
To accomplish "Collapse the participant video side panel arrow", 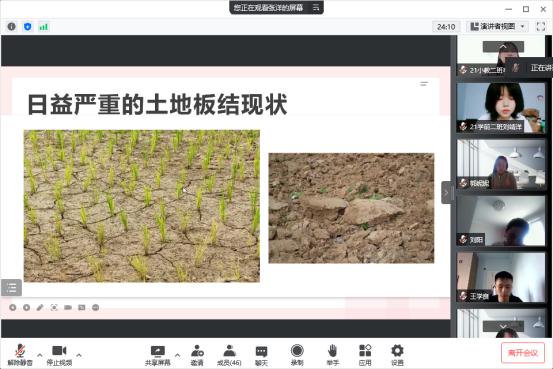I will click(446, 193).
